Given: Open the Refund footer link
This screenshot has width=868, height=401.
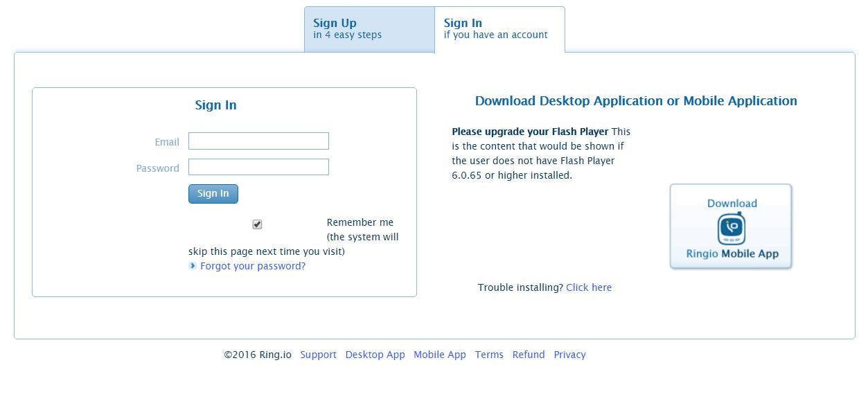Looking at the screenshot, I should tap(529, 355).
